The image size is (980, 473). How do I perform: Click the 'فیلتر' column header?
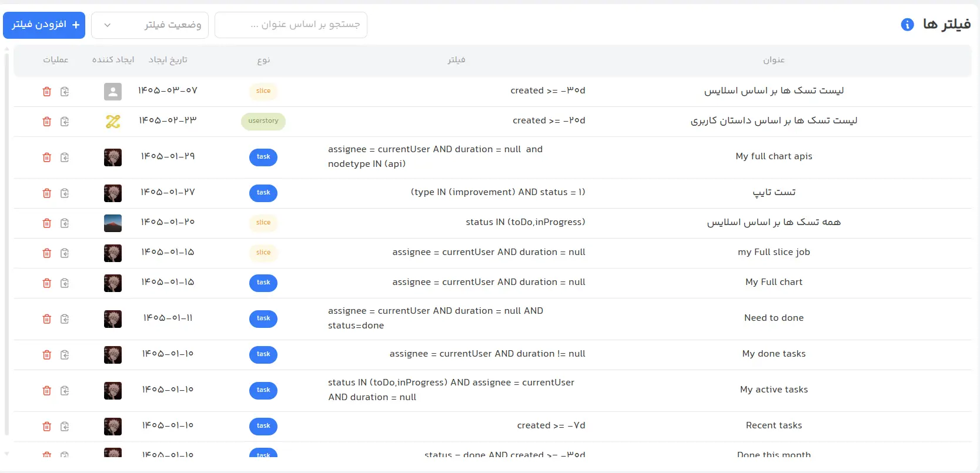456,60
